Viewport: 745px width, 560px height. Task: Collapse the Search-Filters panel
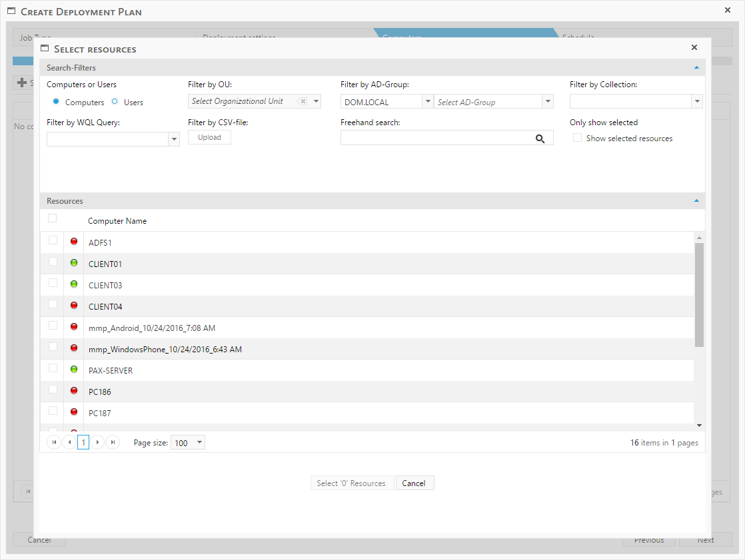(x=696, y=67)
